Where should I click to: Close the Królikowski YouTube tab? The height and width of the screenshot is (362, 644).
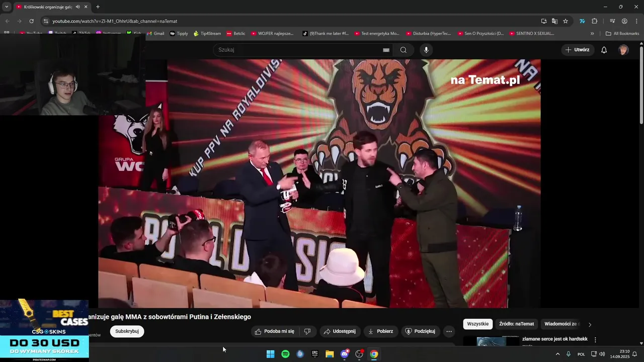[86, 7]
